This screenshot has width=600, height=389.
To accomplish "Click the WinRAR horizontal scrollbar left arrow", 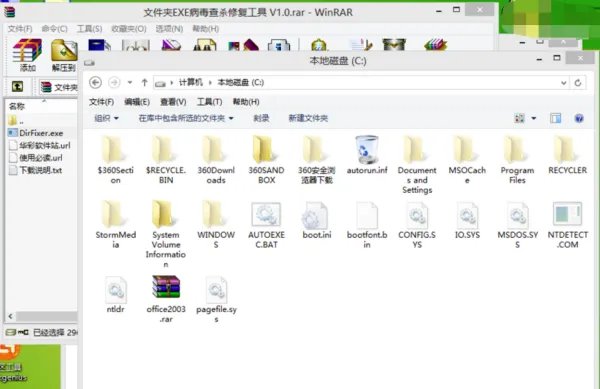I will click(x=11, y=316).
